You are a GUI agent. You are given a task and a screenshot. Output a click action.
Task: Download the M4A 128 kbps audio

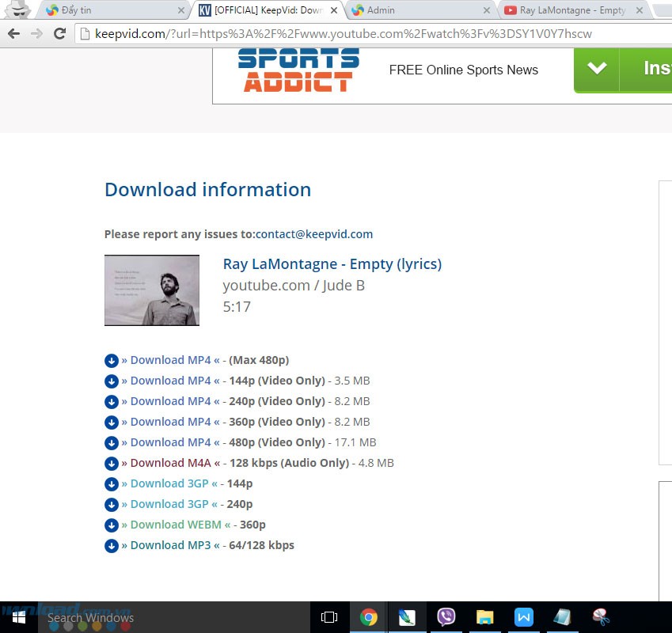click(170, 463)
